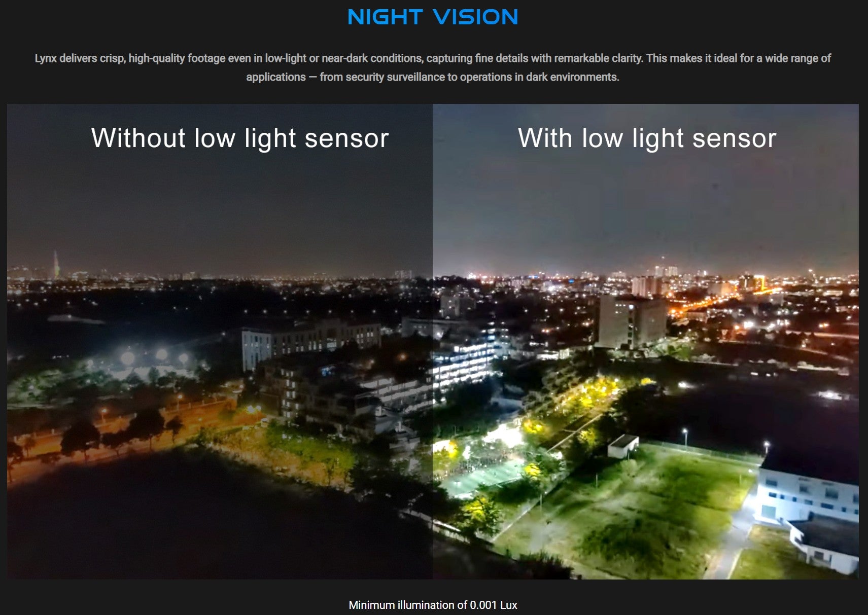This screenshot has width=868, height=615.
Task: Click the NIGHT VISION heading
Action: [433, 17]
